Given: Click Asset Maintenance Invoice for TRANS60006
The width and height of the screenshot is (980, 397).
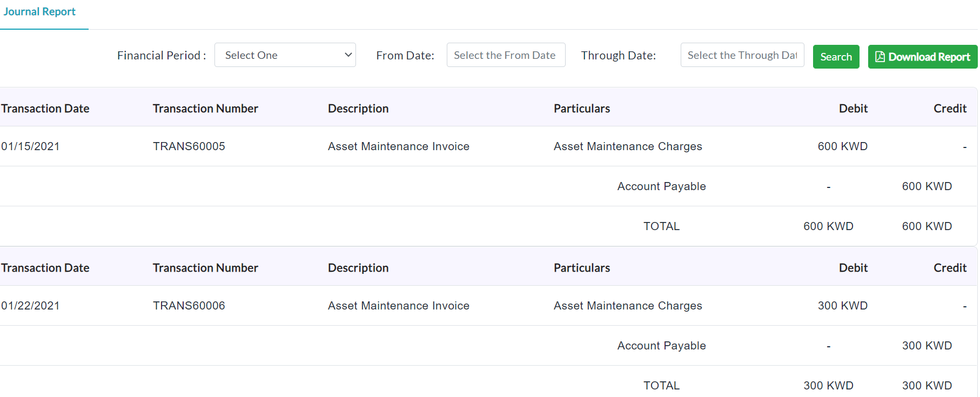Looking at the screenshot, I should 399,306.
